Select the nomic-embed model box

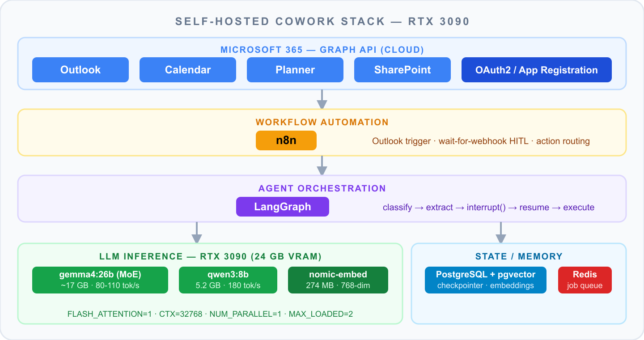pos(338,280)
